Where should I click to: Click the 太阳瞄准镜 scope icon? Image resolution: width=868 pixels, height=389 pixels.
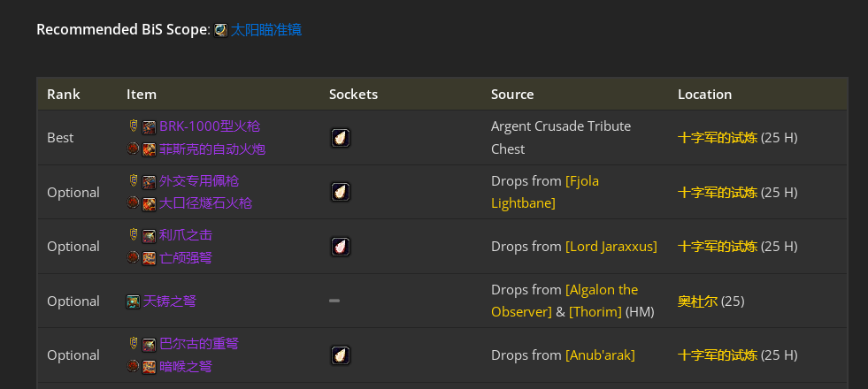[x=221, y=30]
